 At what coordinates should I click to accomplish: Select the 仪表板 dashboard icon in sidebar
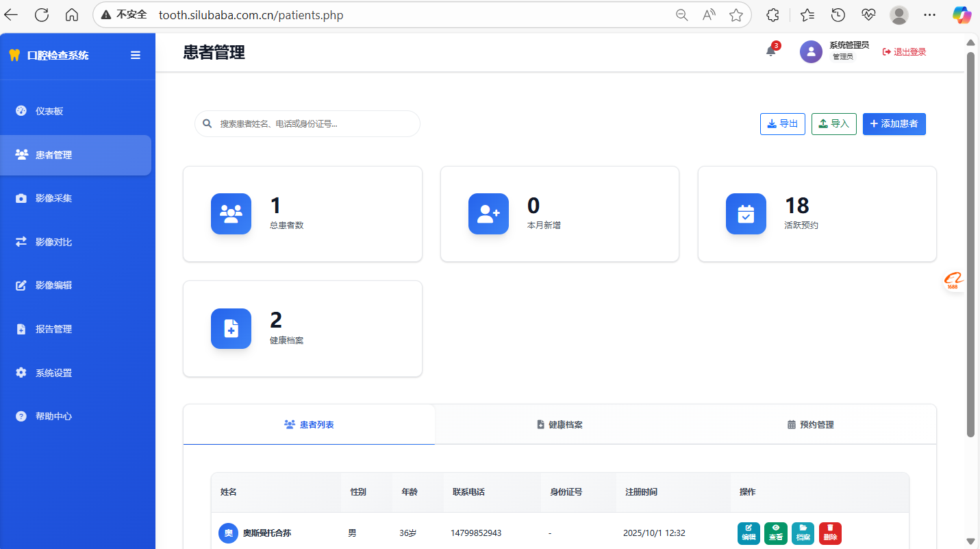[21, 110]
